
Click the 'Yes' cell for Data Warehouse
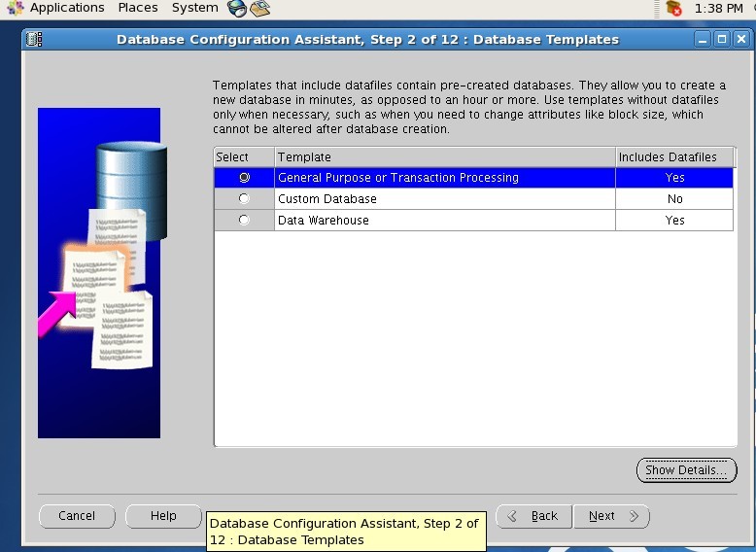pyautogui.click(x=674, y=220)
